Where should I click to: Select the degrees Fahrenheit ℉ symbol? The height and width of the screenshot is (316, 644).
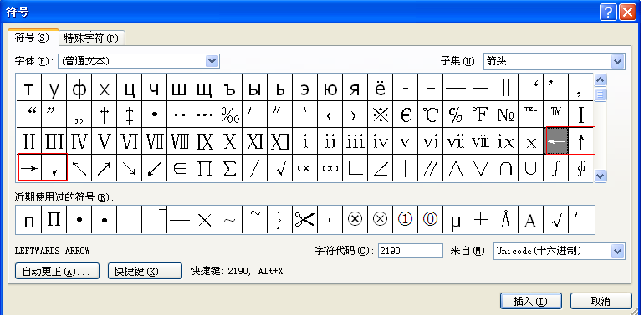coord(481,115)
